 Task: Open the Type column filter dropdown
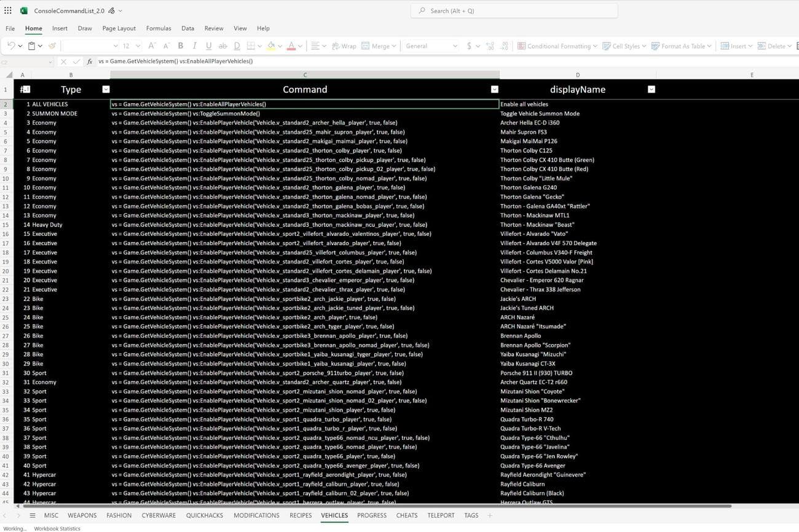(x=106, y=90)
